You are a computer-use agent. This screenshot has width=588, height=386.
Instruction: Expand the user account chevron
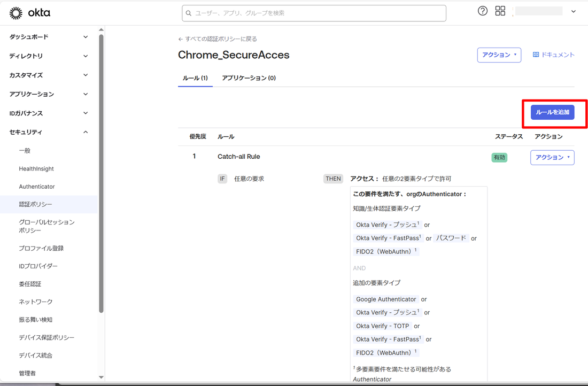(x=574, y=11)
